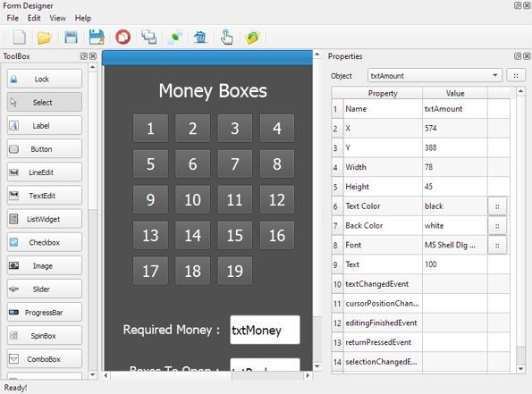532x394 pixels.
Task: Click the txtMoney input field
Action: pos(265,330)
